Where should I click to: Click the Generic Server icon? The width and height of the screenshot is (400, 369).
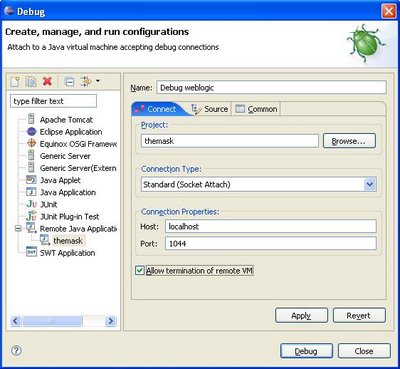point(31,155)
